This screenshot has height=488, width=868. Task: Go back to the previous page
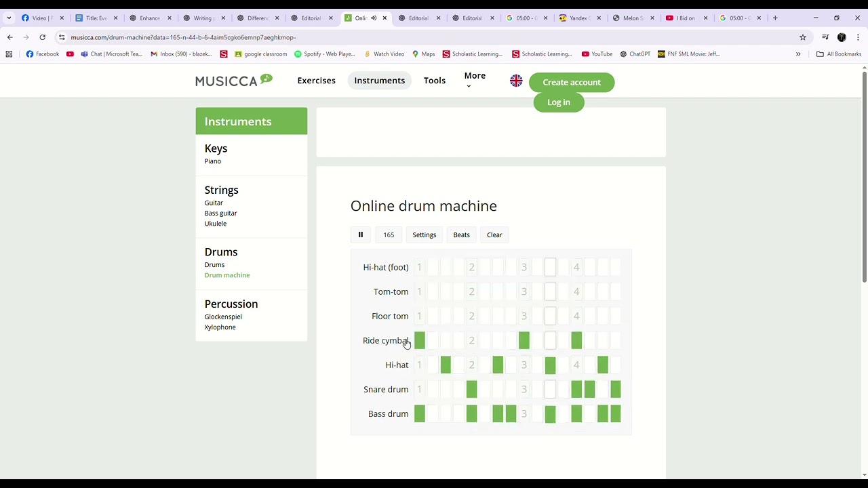click(x=9, y=37)
